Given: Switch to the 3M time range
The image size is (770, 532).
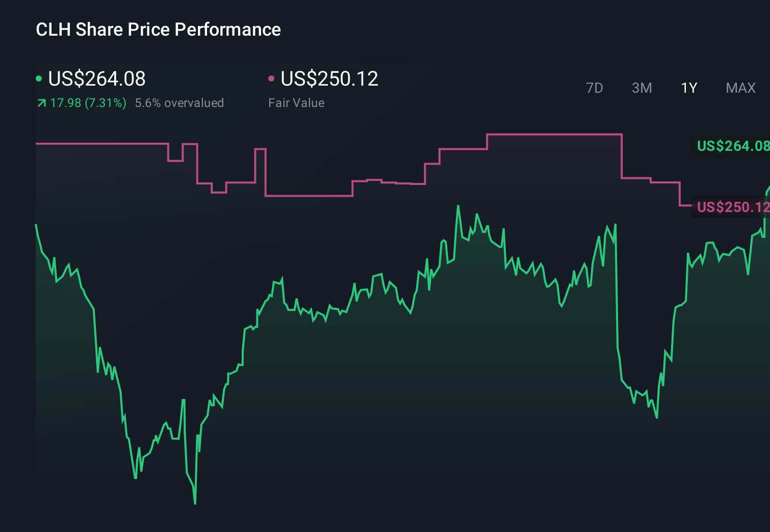Looking at the screenshot, I should click(x=641, y=88).
